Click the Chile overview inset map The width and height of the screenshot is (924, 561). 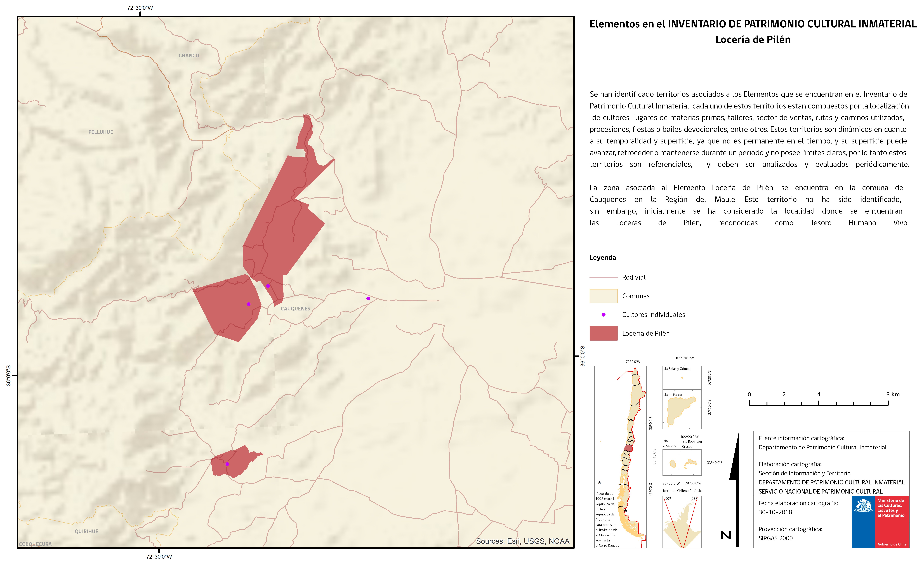pos(620,457)
